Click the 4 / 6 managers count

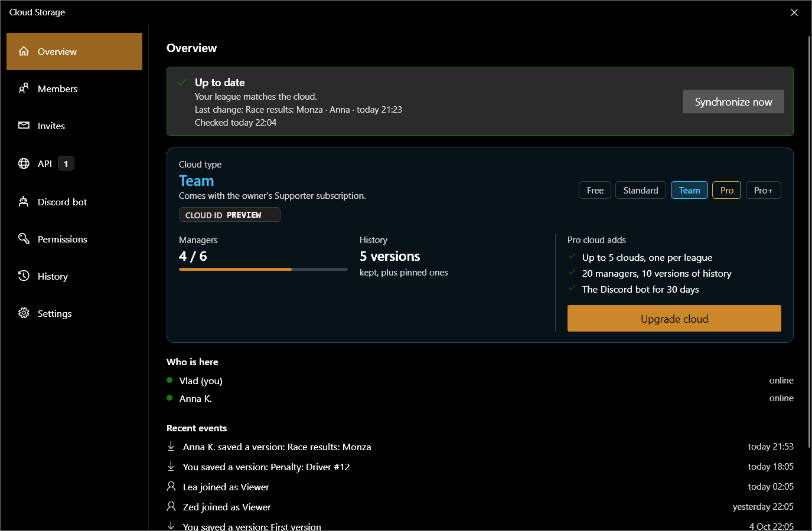193,256
